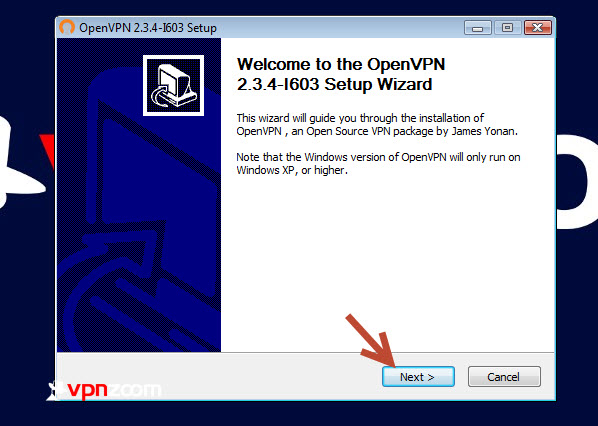
Task: Click the blank white area below the note
Action: click(x=387, y=263)
